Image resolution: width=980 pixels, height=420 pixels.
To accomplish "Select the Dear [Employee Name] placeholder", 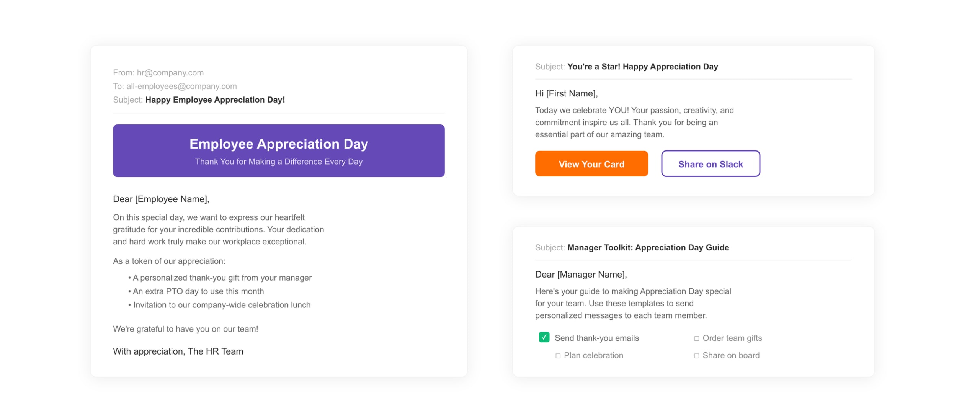I will click(x=161, y=199).
